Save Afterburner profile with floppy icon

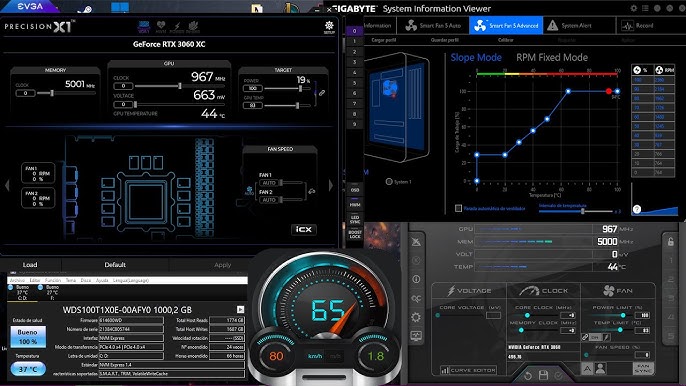(543, 375)
